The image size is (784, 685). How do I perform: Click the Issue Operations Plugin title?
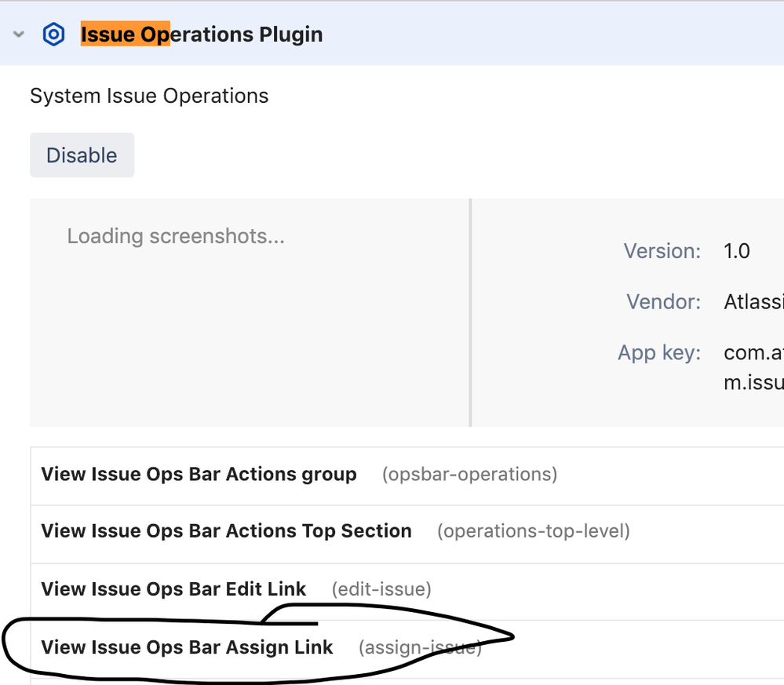(x=202, y=35)
